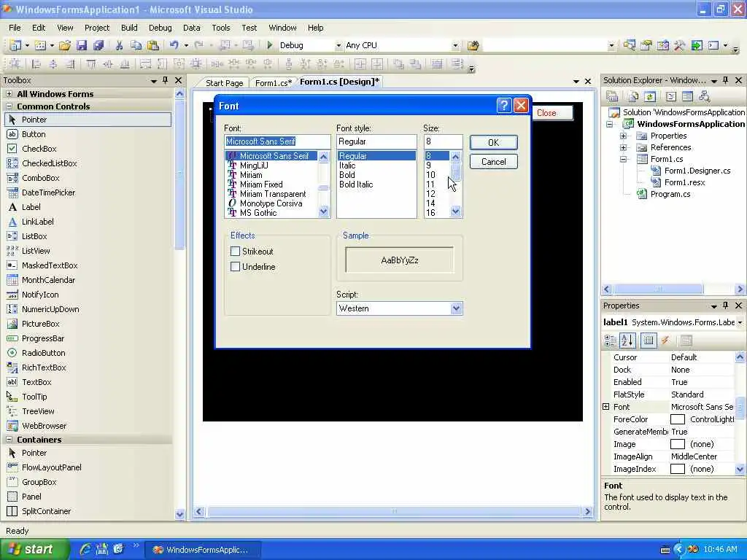Click the Font dialog help question-mark button

point(504,105)
